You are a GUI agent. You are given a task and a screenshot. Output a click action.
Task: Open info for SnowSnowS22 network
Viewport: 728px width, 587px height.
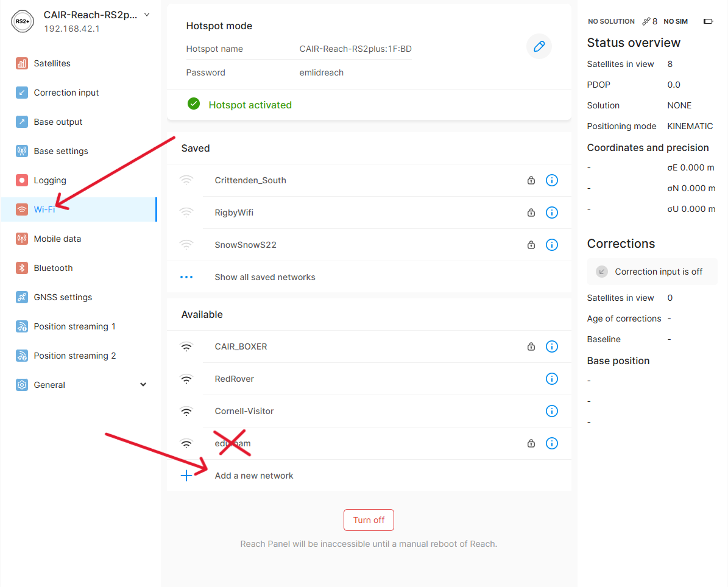[x=551, y=245]
